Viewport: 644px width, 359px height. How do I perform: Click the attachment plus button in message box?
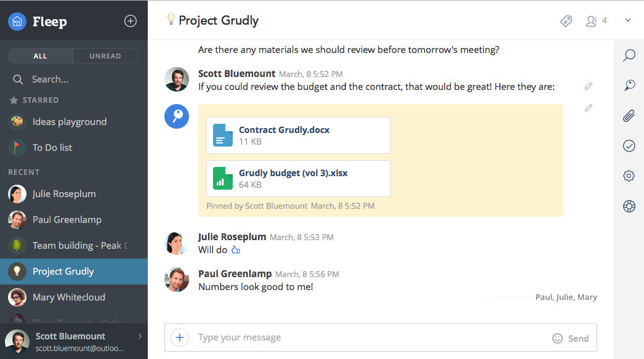click(180, 337)
